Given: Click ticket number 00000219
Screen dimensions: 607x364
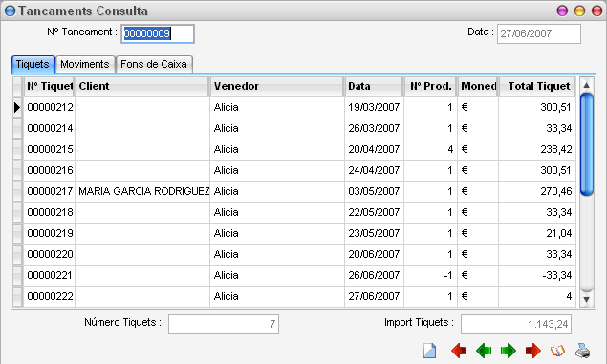Looking at the screenshot, I should tap(50, 234).
